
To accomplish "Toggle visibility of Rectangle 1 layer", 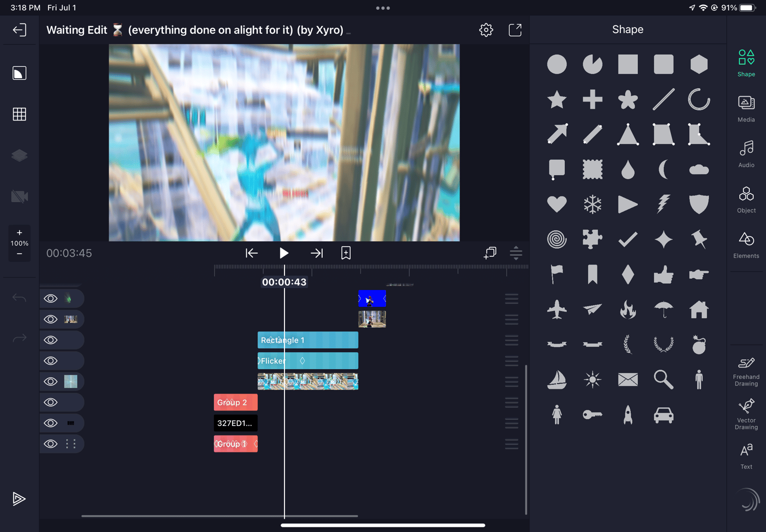I will click(51, 340).
